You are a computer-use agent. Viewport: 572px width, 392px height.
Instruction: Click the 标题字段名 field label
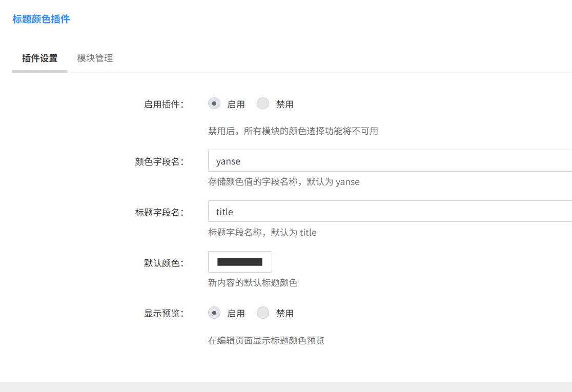[159, 212]
